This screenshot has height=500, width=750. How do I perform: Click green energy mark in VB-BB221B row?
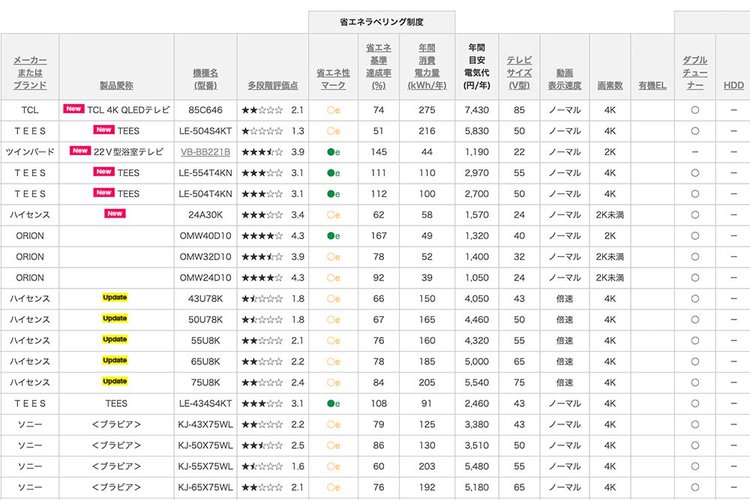pyautogui.click(x=333, y=152)
